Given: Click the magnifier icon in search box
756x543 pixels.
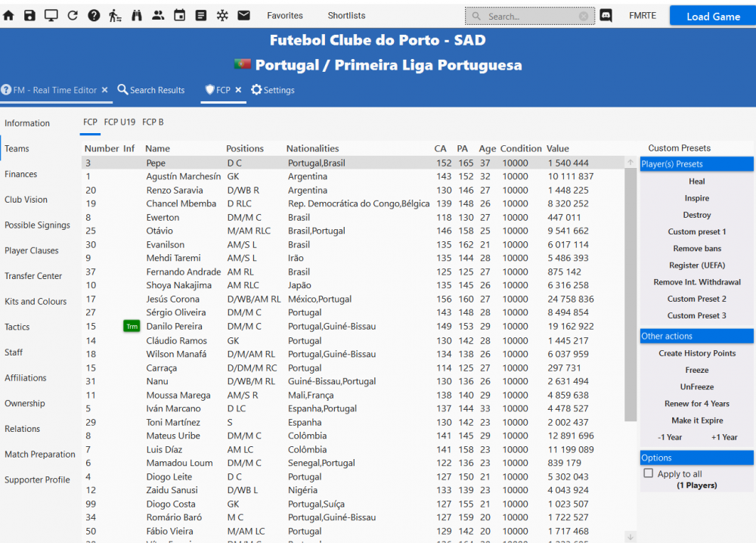Looking at the screenshot, I should point(476,17).
